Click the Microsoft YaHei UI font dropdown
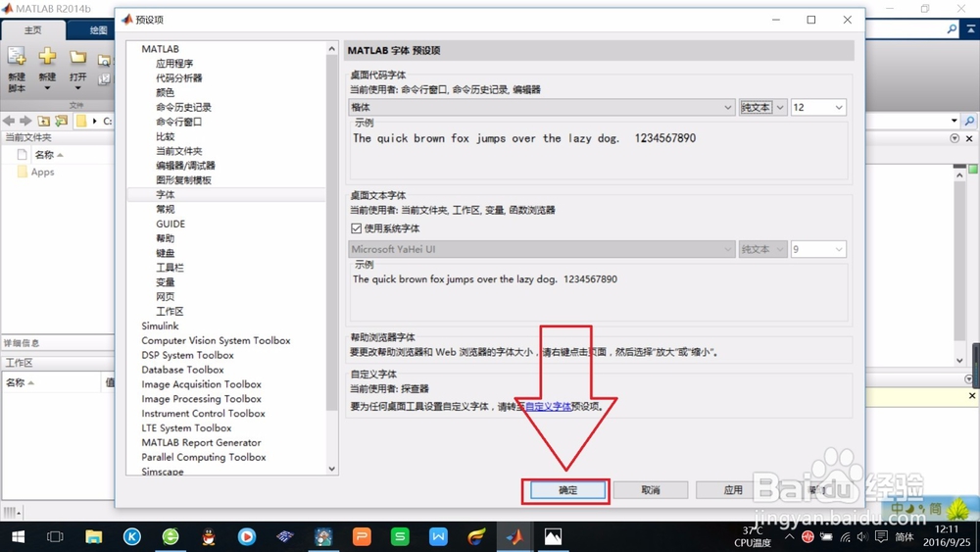 pyautogui.click(x=541, y=249)
